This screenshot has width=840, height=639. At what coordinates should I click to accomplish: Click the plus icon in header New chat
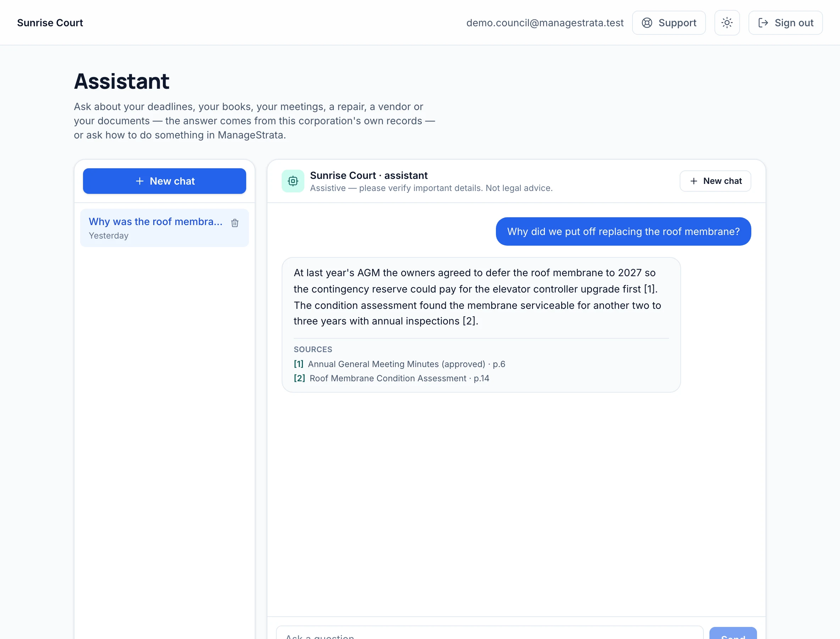[693, 181]
